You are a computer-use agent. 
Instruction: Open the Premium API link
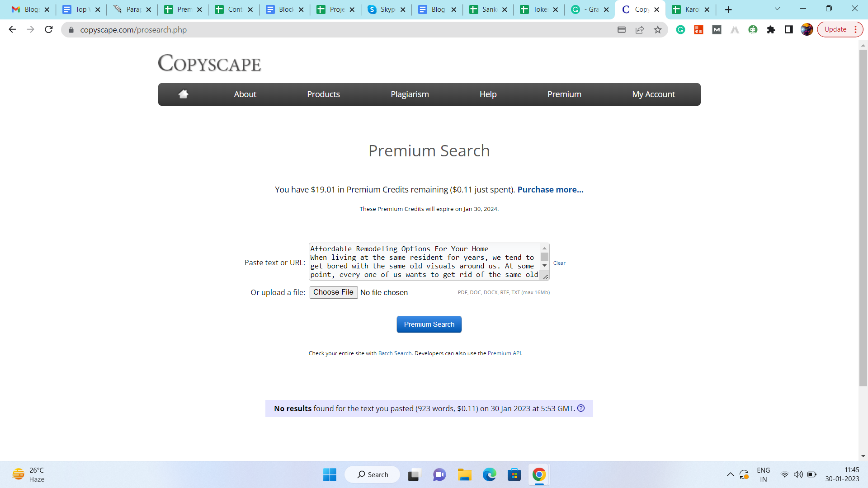click(504, 353)
